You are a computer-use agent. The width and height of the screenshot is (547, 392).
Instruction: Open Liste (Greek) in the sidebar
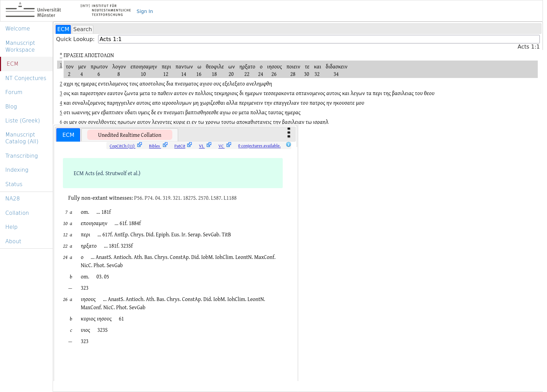click(x=23, y=121)
